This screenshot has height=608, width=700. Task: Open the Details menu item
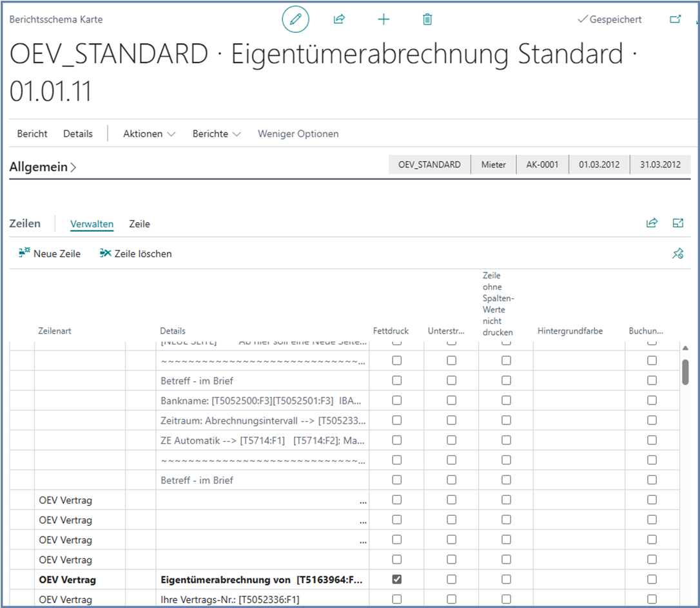tap(78, 134)
